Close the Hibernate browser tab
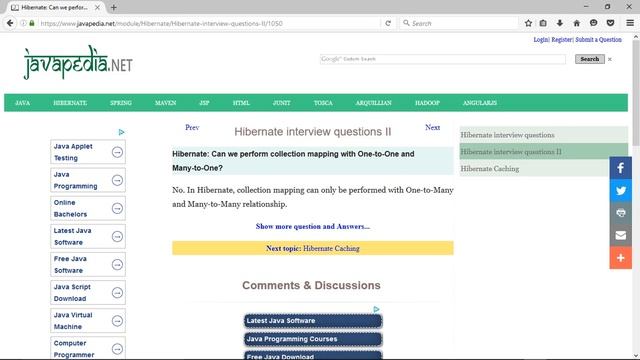 coord(97,7)
